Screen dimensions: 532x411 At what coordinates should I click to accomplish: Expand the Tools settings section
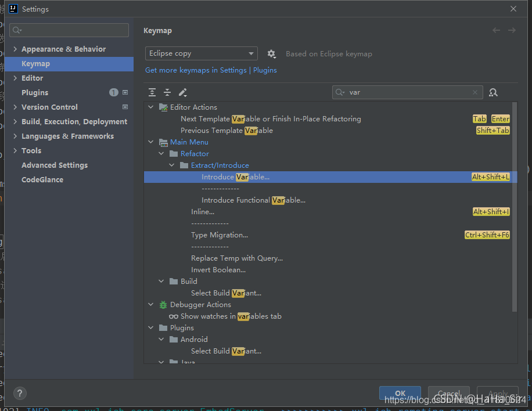click(x=15, y=150)
